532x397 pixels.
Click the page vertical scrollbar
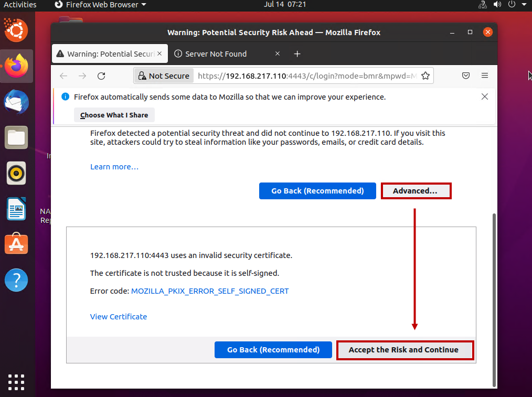(494, 300)
